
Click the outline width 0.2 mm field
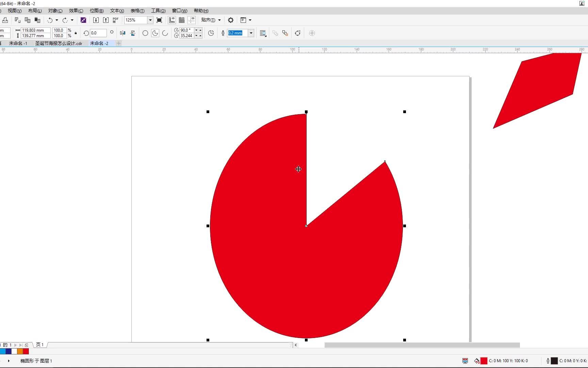pos(238,33)
